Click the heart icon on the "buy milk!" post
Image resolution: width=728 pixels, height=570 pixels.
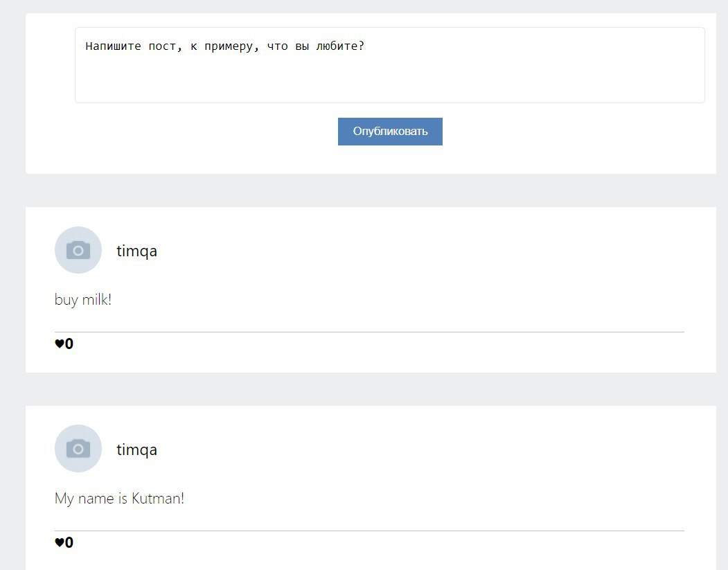pyautogui.click(x=60, y=344)
